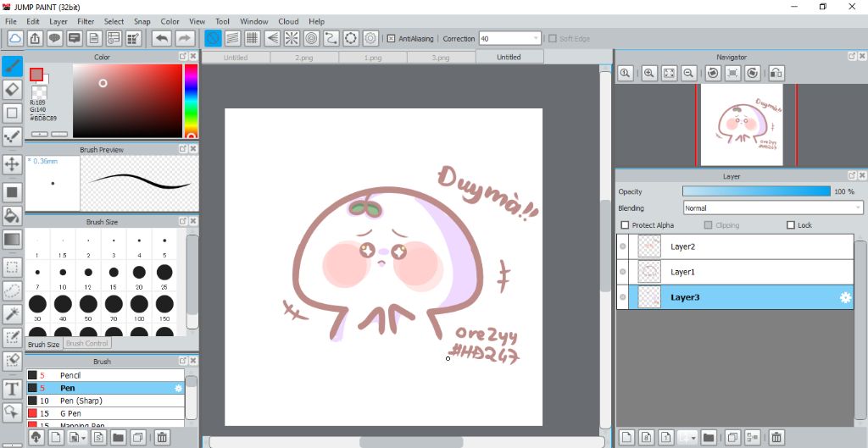Adjust layer Opacity slider
The image size is (868, 448).
point(756,191)
